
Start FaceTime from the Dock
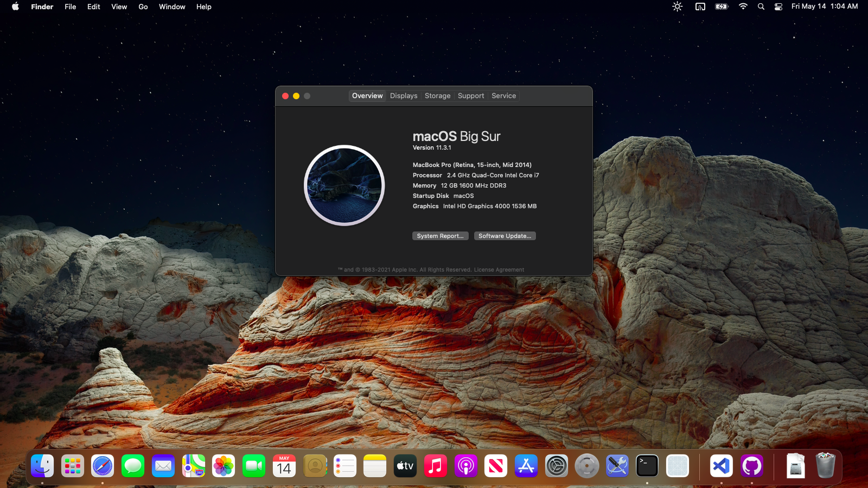click(x=254, y=466)
